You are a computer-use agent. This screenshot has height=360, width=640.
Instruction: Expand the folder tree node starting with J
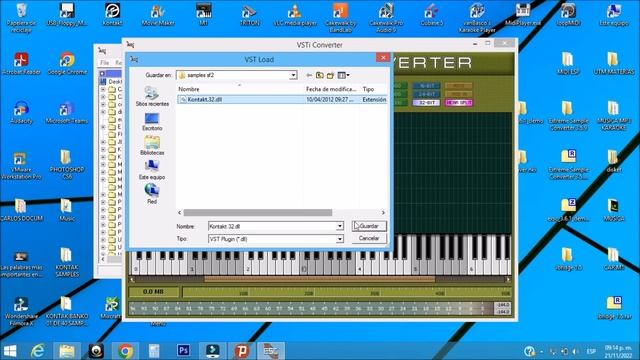pyautogui.click(x=103, y=142)
